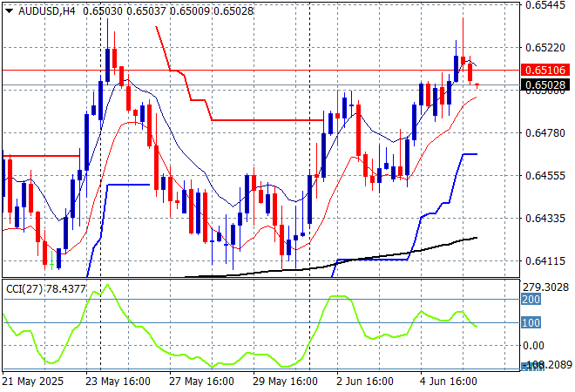575x392 pixels.
Task: Click the 0.65220 price scale label
Action: [x=545, y=48]
